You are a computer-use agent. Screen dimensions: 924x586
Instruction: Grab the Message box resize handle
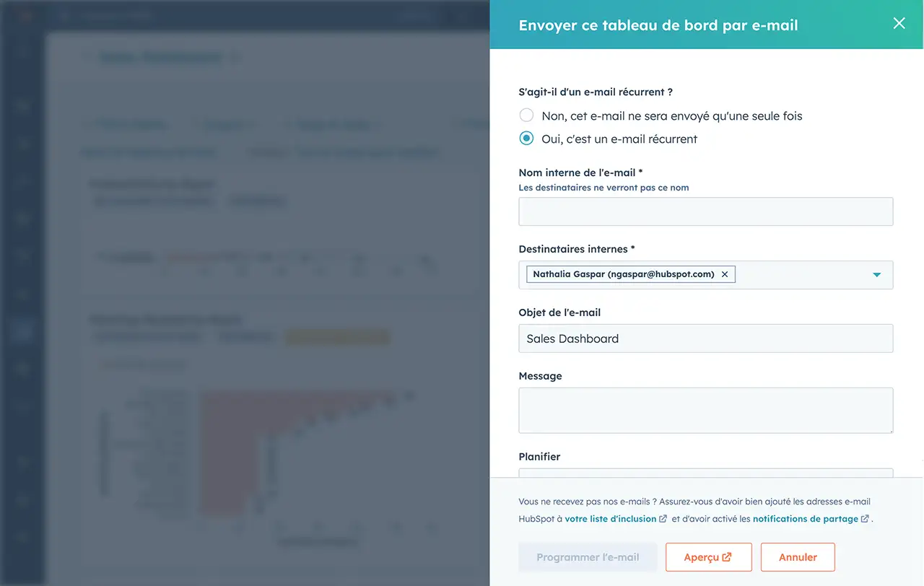click(889, 429)
